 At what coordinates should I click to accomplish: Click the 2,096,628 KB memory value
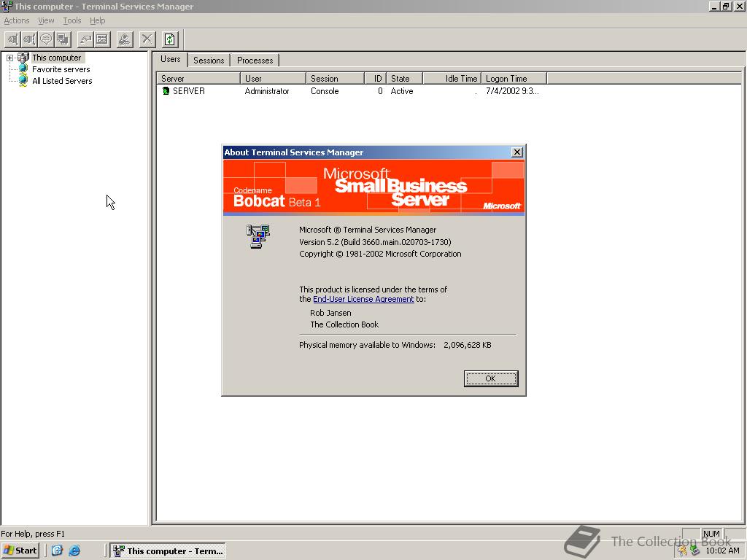click(x=468, y=345)
